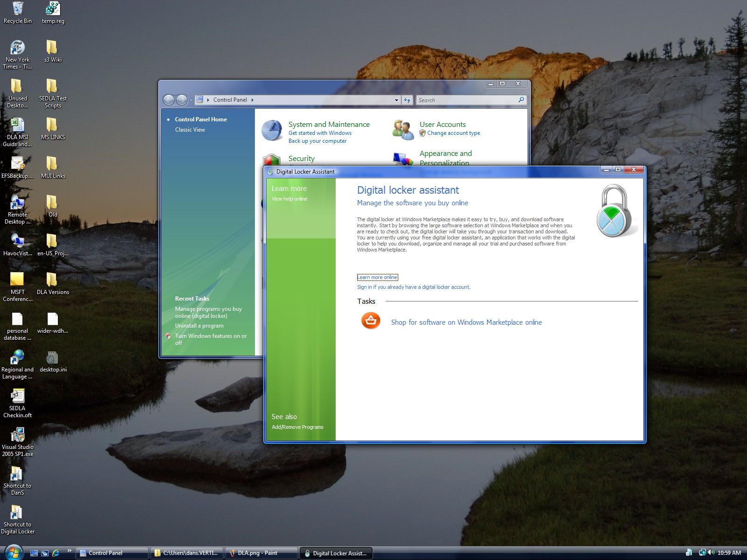The image size is (747, 560).
Task: Click the Back arrow in Control Panel
Action: click(x=169, y=100)
